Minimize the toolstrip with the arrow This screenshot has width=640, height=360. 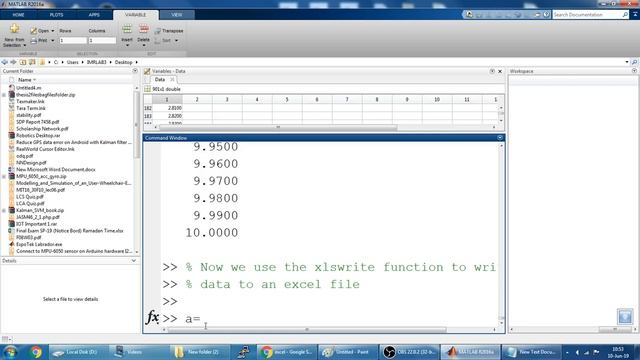click(635, 15)
